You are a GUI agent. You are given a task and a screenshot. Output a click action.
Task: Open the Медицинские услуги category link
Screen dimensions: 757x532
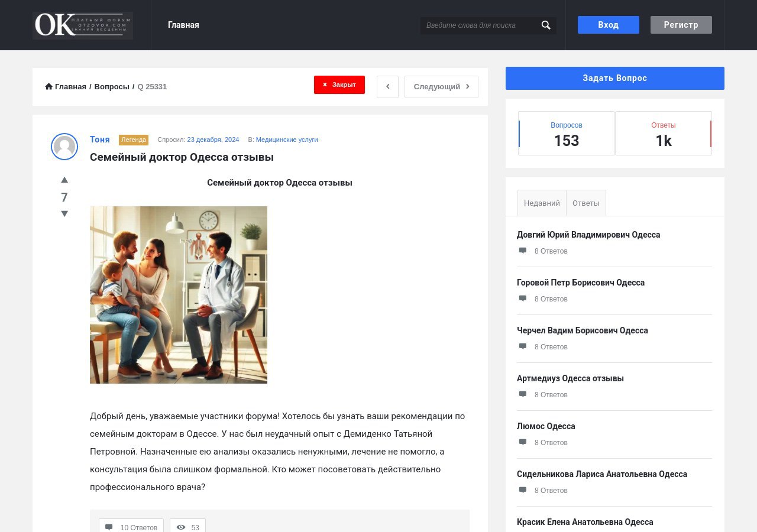pos(287,140)
